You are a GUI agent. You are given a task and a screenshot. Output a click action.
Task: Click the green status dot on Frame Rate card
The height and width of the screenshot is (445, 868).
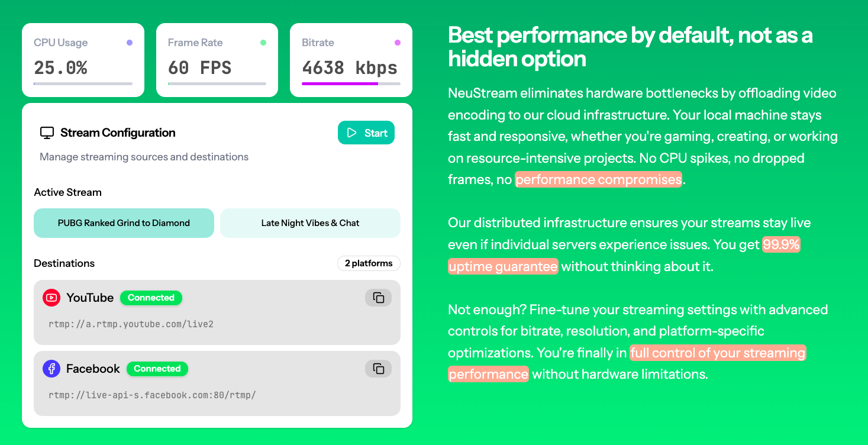(x=263, y=41)
